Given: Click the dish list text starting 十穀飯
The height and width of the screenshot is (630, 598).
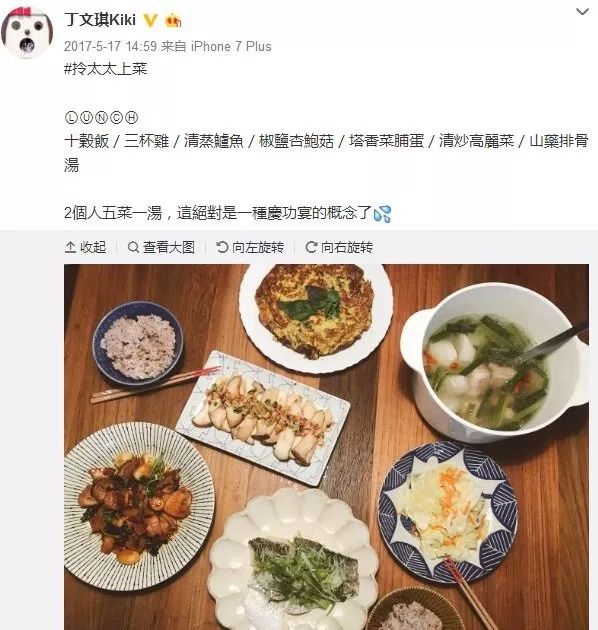Looking at the screenshot, I should click(326, 153).
